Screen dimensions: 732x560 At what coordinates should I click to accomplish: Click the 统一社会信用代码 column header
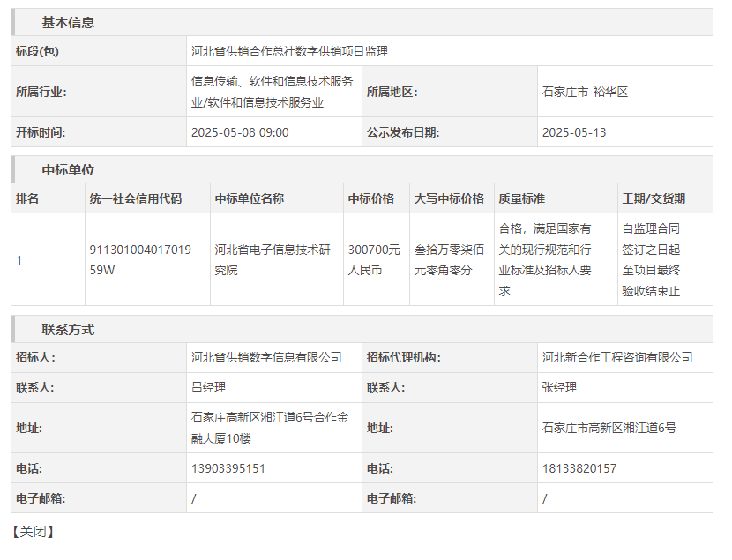(136, 198)
